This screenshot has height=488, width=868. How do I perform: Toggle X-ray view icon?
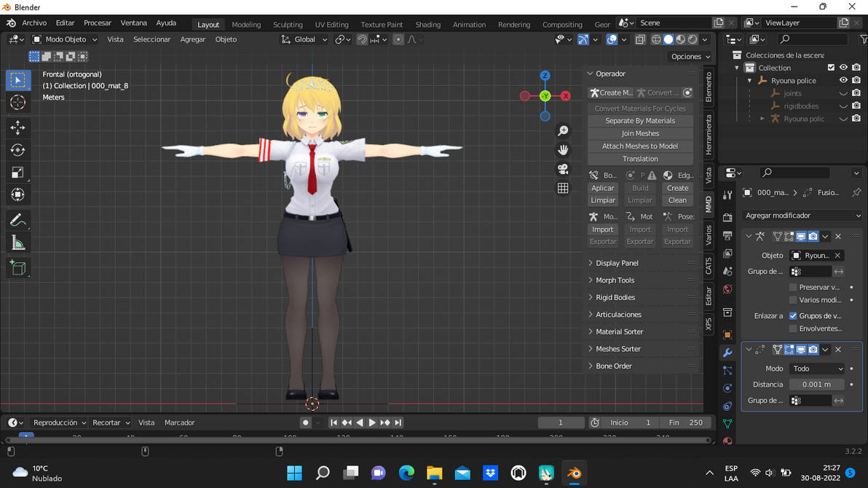[640, 39]
